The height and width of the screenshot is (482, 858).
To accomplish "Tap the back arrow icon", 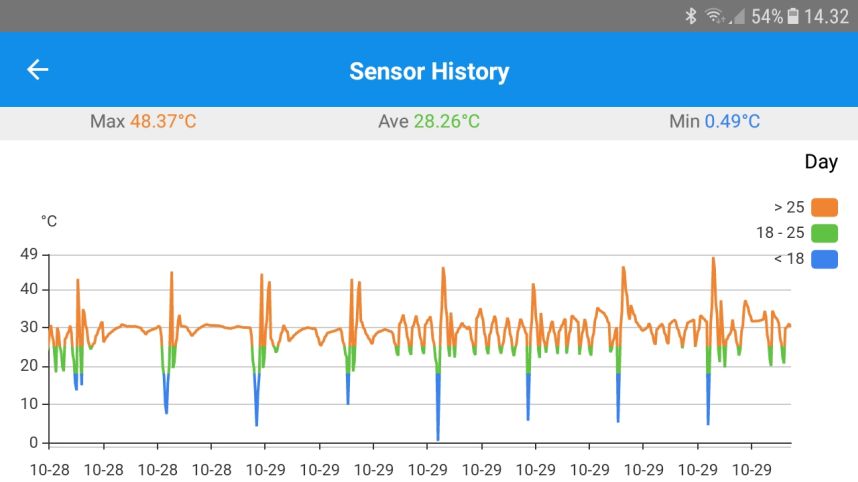I will (x=37, y=70).
